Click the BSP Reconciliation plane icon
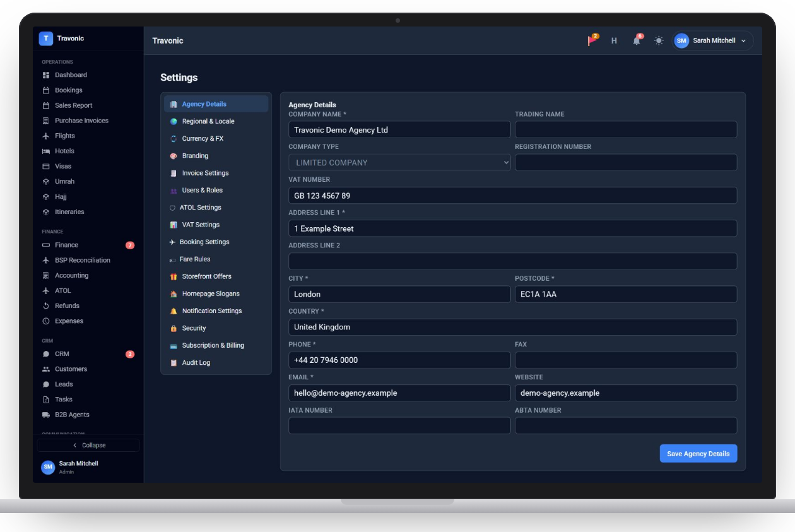This screenshot has height=532, width=795. point(46,260)
